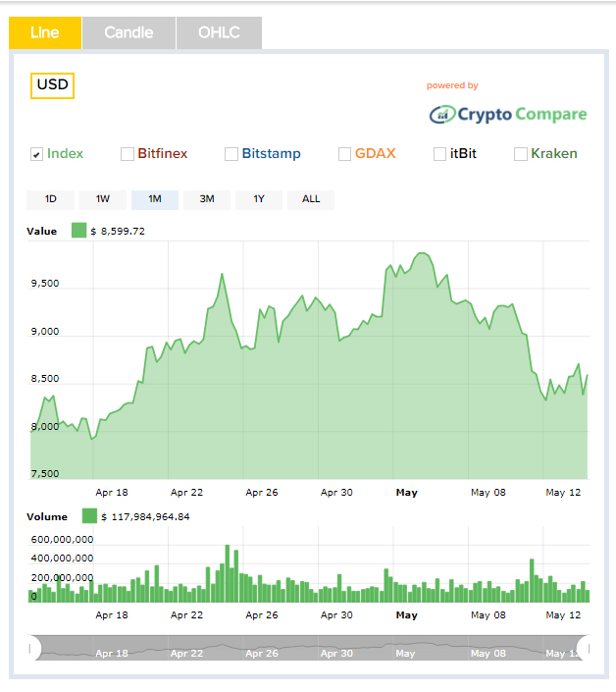Click May 08 label under price chart
616x692 pixels.
488,493
